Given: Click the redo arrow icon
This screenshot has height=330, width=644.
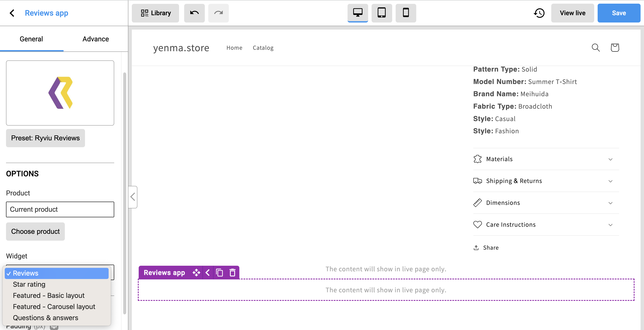Looking at the screenshot, I should [x=218, y=13].
